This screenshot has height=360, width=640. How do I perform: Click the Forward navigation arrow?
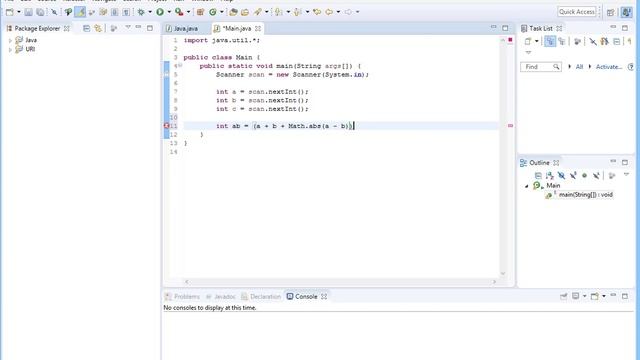click(x=348, y=12)
